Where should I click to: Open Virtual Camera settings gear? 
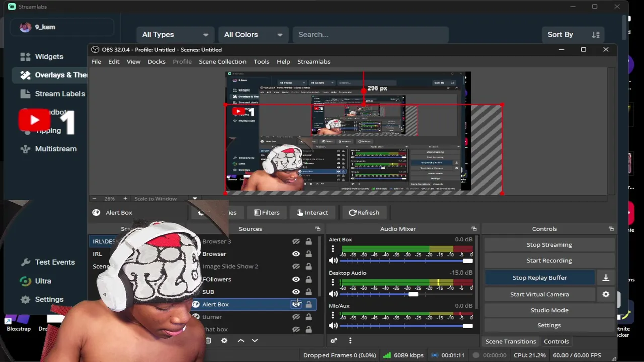(x=606, y=294)
